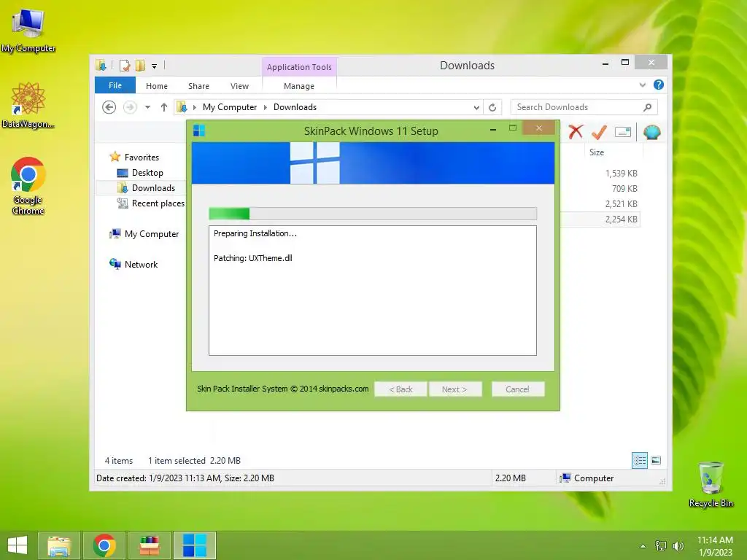The width and height of the screenshot is (747, 560).
Task: Open the Manage ribbon tab
Action: point(299,86)
